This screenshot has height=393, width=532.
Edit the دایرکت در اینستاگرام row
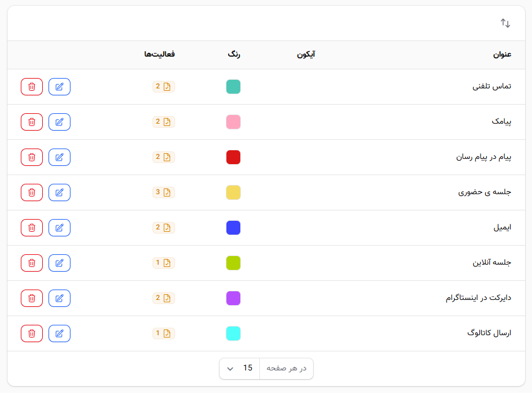(59, 298)
